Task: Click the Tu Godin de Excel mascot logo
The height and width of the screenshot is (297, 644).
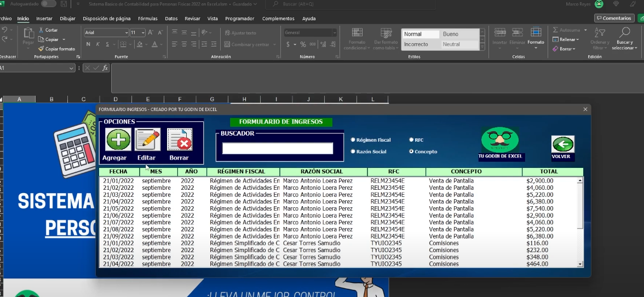Action: coord(500,140)
